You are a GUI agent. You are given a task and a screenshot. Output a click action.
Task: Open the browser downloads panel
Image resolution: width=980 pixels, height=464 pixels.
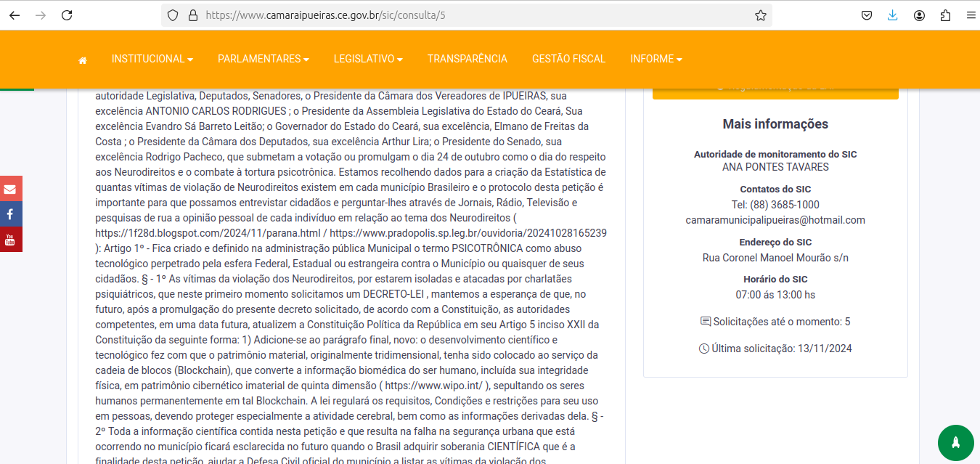pyautogui.click(x=893, y=15)
